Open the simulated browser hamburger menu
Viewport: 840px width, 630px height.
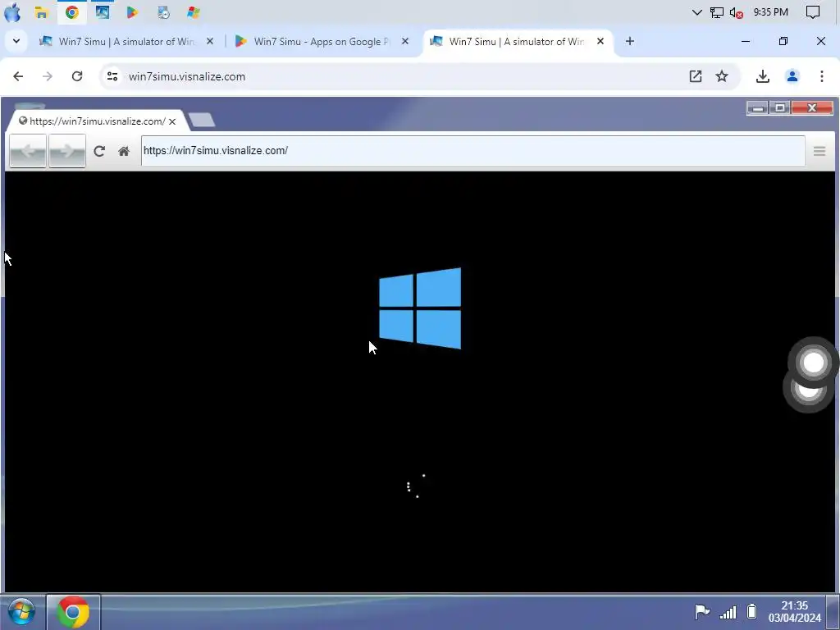tap(819, 151)
